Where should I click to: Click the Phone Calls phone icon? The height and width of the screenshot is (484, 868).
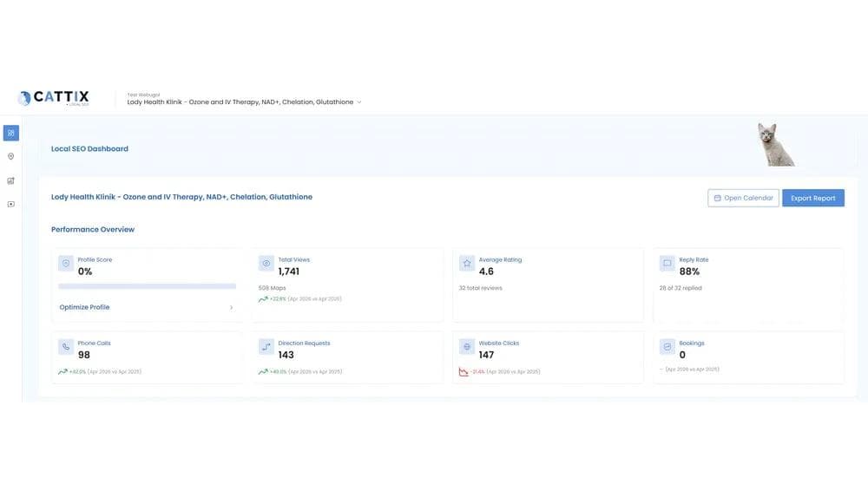[x=66, y=347]
